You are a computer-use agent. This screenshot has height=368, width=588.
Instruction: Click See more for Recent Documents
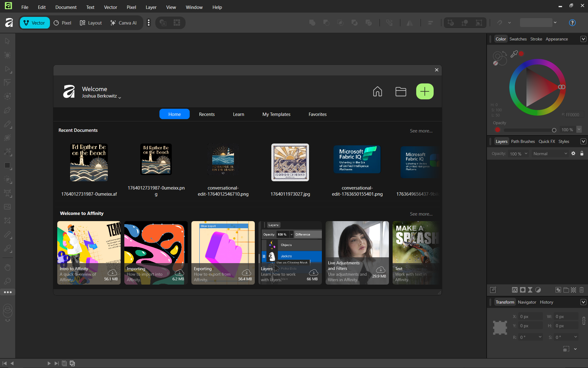[x=421, y=131]
